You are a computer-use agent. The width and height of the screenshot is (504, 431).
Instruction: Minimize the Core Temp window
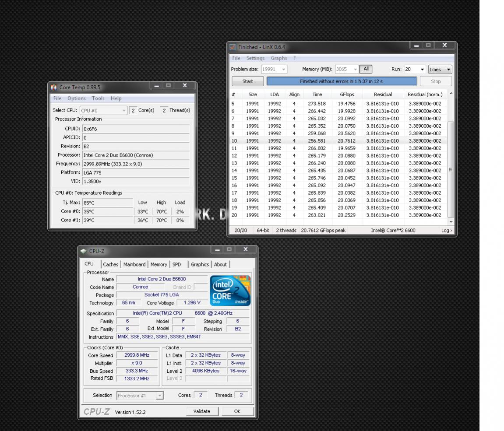click(x=156, y=85)
